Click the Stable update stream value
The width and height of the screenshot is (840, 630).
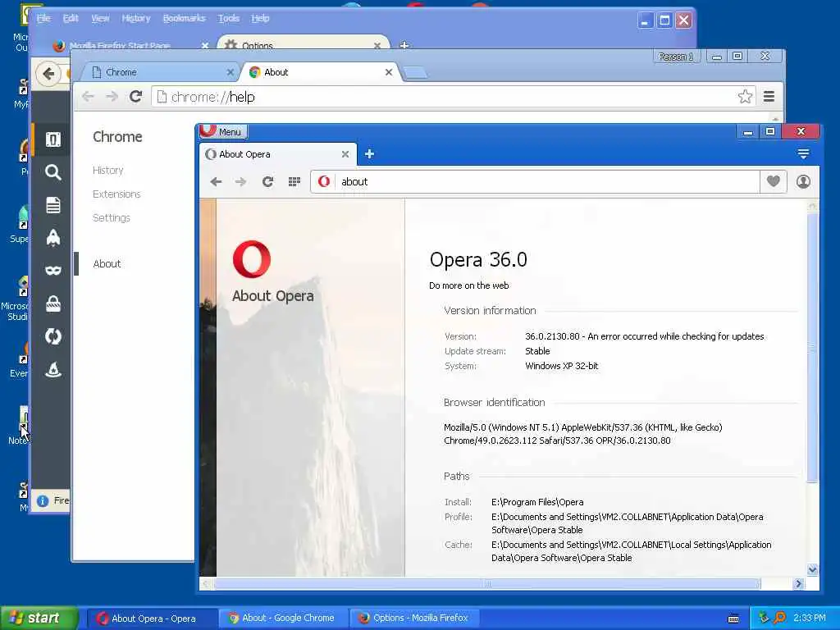click(x=537, y=351)
